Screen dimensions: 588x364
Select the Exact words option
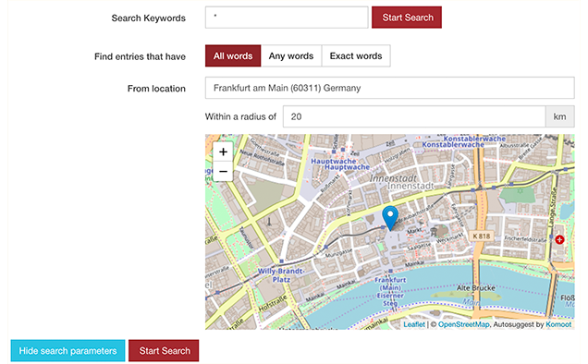click(356, 55)
